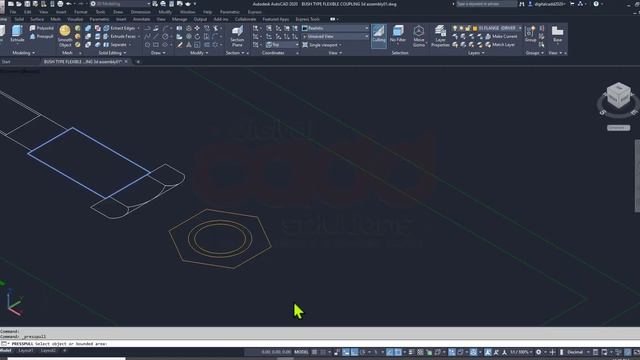
Task: Expand the Layers panel
Action: point(476,53)
